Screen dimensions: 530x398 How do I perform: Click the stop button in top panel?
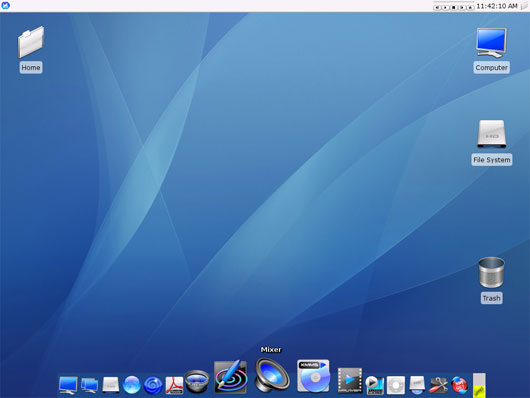[x=454, y=7]
